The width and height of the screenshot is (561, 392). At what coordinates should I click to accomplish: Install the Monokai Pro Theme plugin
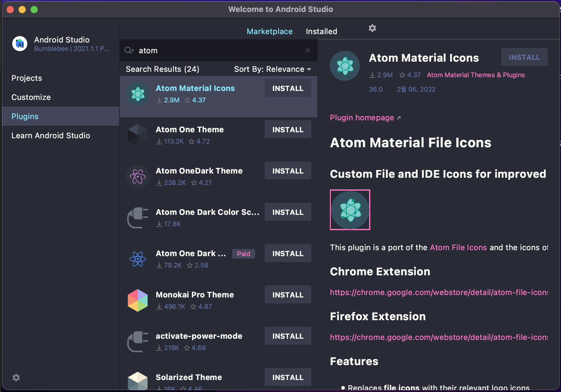coord(288,295)
